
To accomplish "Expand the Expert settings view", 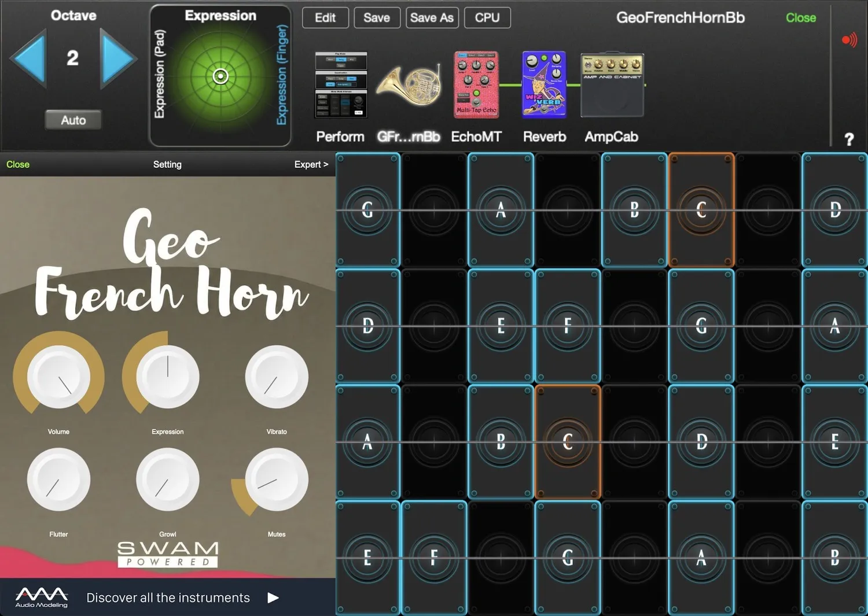I will (311, 164).
